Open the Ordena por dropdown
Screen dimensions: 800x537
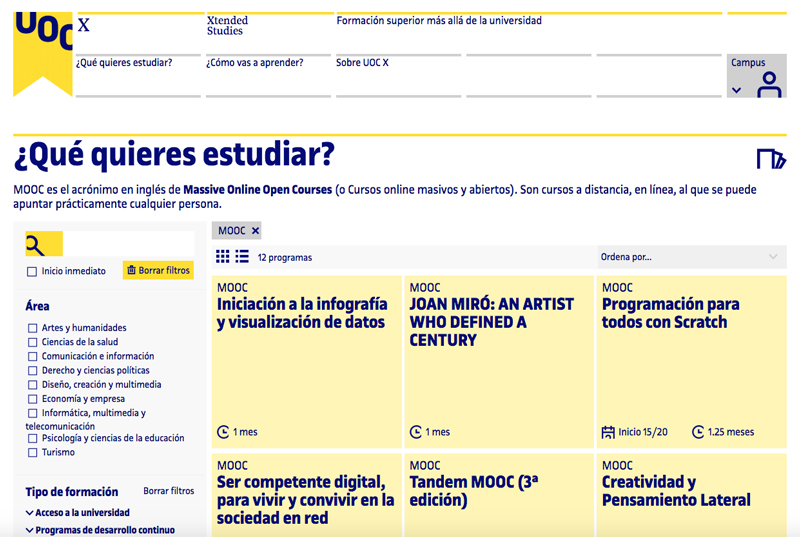(689, 257)
